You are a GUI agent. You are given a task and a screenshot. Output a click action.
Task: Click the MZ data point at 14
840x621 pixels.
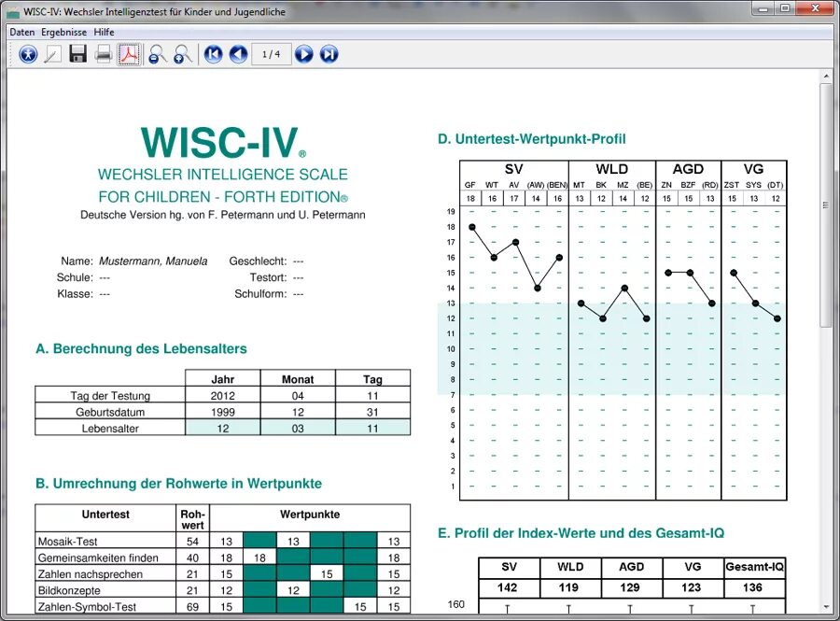click(624, 289)
